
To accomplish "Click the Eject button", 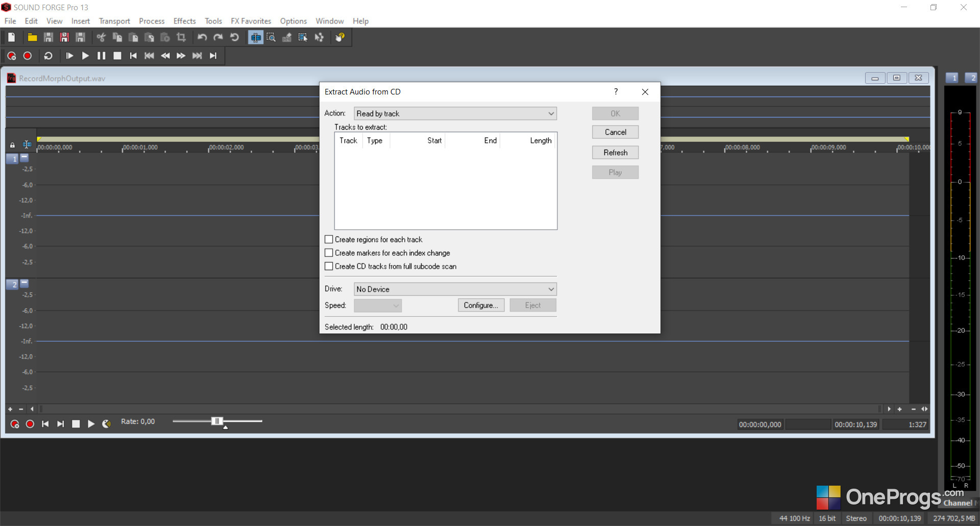I will (x=533, y=305).
